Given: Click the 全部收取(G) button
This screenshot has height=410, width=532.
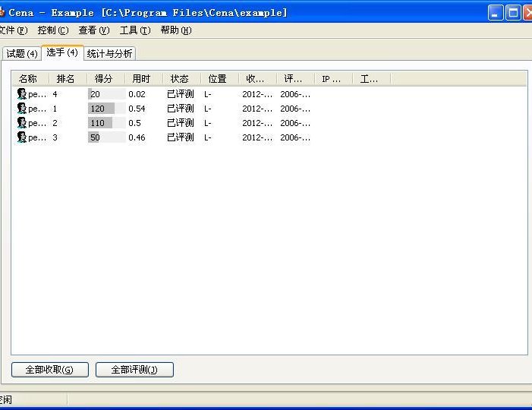Looking at the screenshot, I should 50,370.
